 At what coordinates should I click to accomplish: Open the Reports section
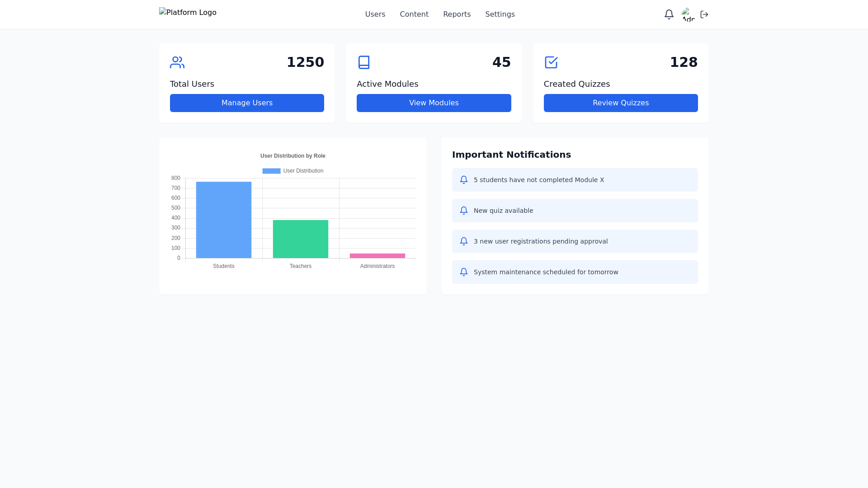click(x=457, y=14)
